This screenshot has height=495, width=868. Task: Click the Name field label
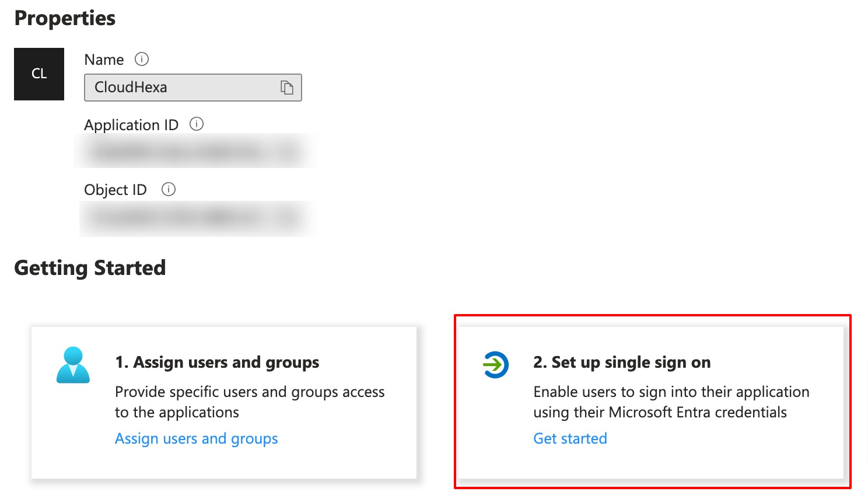tap(104, 60)
